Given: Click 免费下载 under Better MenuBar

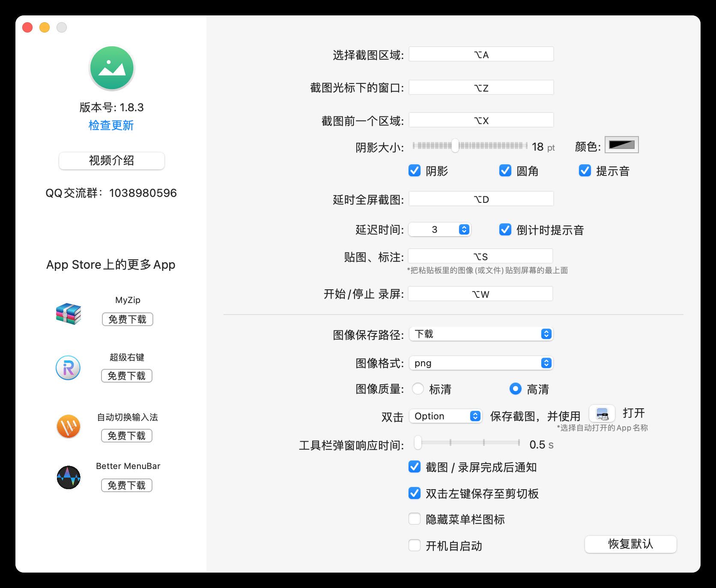Looking at the screenshot, I should click(127, 485).
